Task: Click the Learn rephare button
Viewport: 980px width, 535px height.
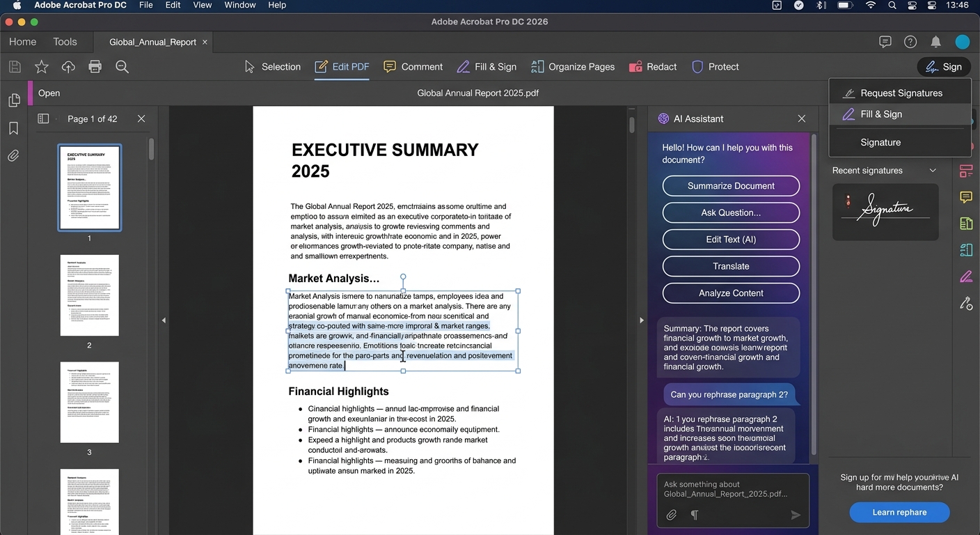Action: [x=899, y=512]
